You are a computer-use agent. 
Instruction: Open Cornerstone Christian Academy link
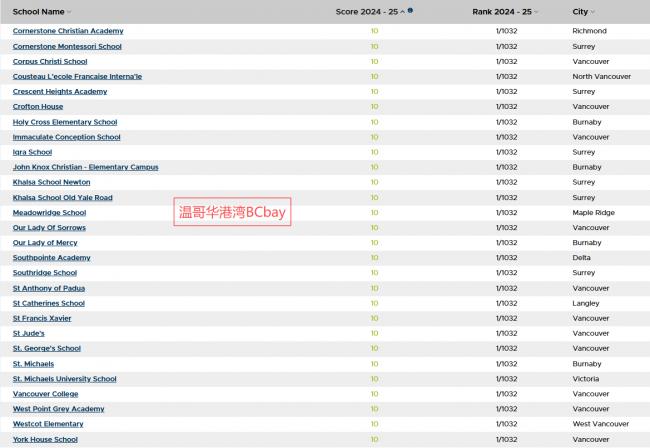[68, 31]
